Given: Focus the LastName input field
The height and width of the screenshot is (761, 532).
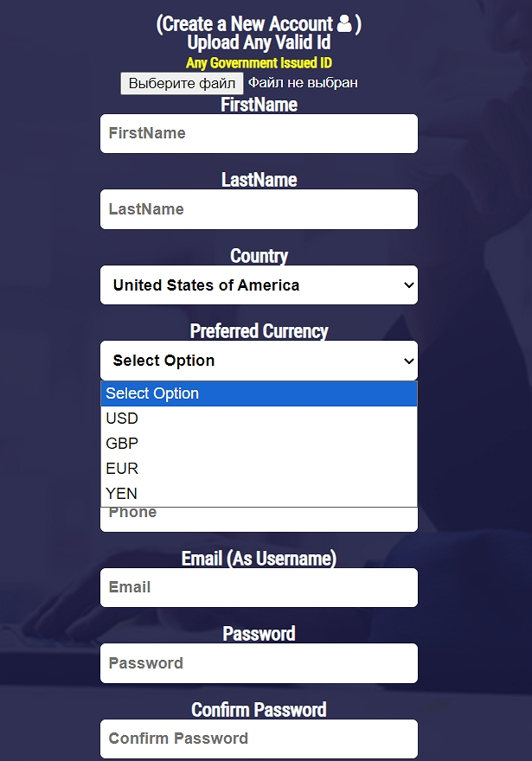Looking at the screenshot, I should 259,209.
